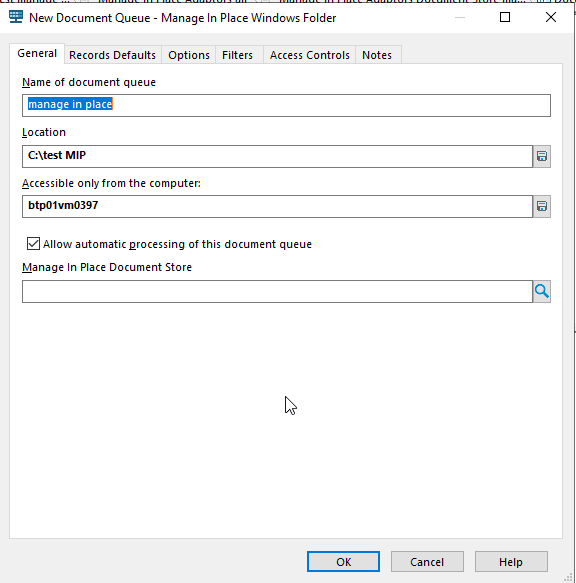The width and height of the screenshot is (576, 583).
Task: Click the empty Manage In Place Document Store field
Action: click(x=277, y=292)
